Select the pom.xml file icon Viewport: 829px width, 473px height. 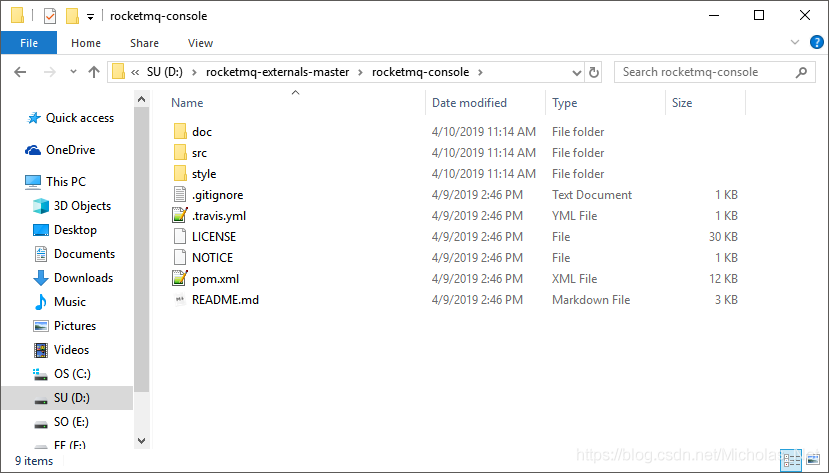tap(180, 279)
